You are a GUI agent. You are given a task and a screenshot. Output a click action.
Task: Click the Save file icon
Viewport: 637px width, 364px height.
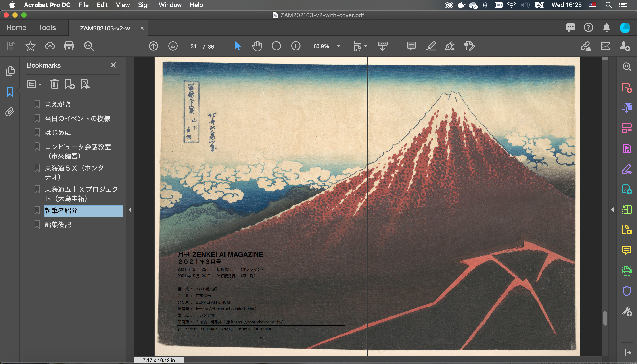pos(11,46)
